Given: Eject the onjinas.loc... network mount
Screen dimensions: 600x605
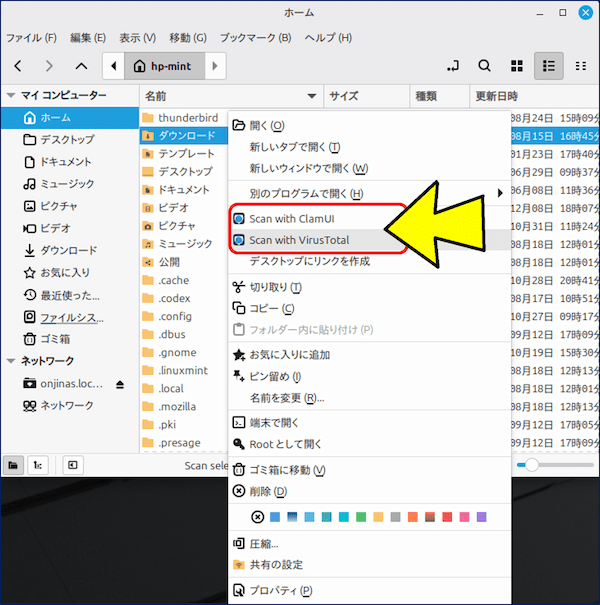Looking at the screenshot, I should pos(120,384).
